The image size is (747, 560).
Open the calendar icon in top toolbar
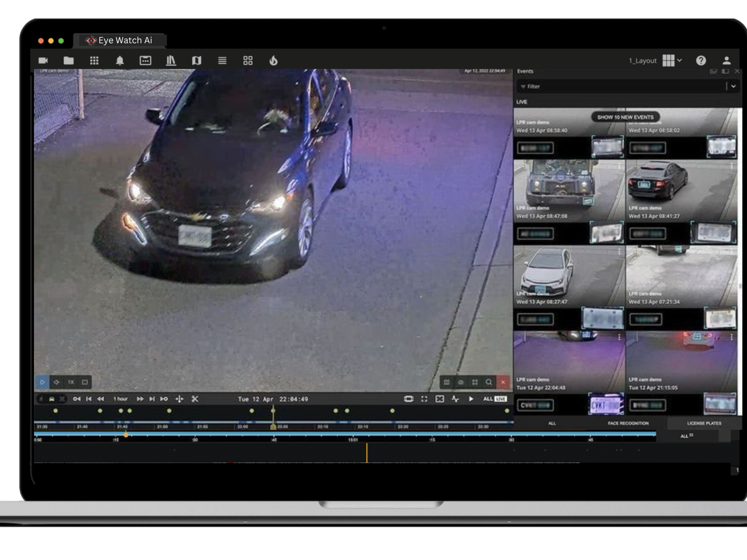pyautogui.click(x=146, y=61)
